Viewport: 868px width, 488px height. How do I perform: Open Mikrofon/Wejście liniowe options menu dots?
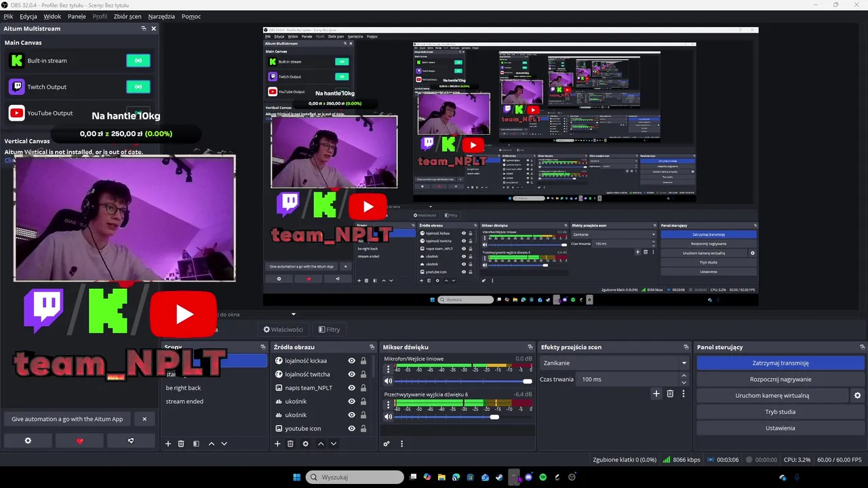click(389, 369)
